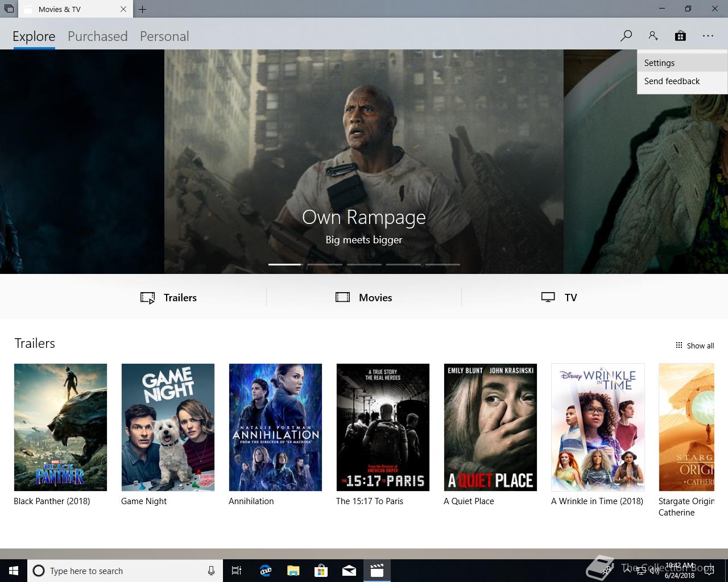
Task: Choose Send feedback in the menu
Action: coord(682,81)
